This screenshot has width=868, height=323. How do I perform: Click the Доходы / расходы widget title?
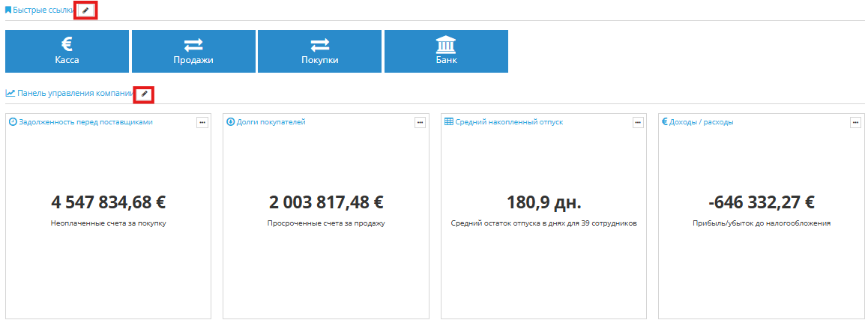(701, 121)
